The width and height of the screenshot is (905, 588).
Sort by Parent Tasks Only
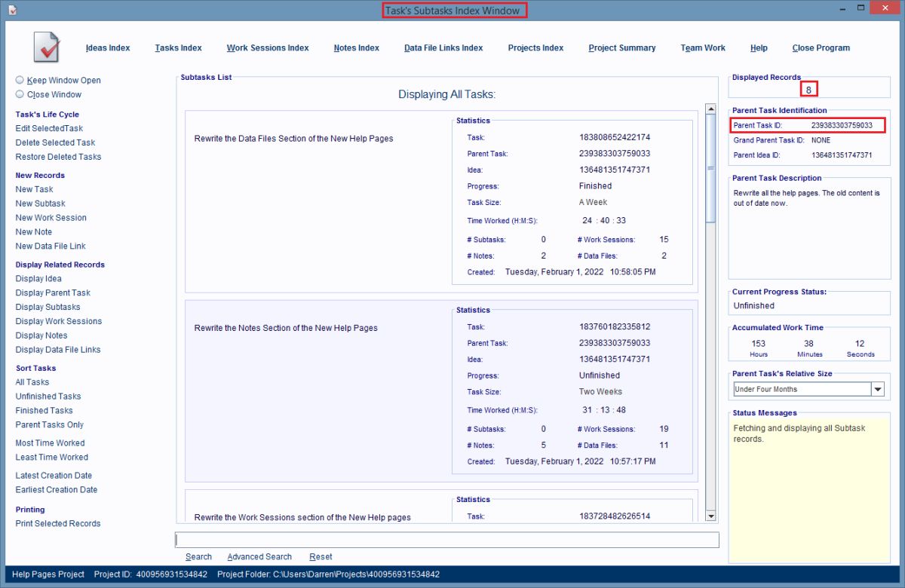point(50,425)
